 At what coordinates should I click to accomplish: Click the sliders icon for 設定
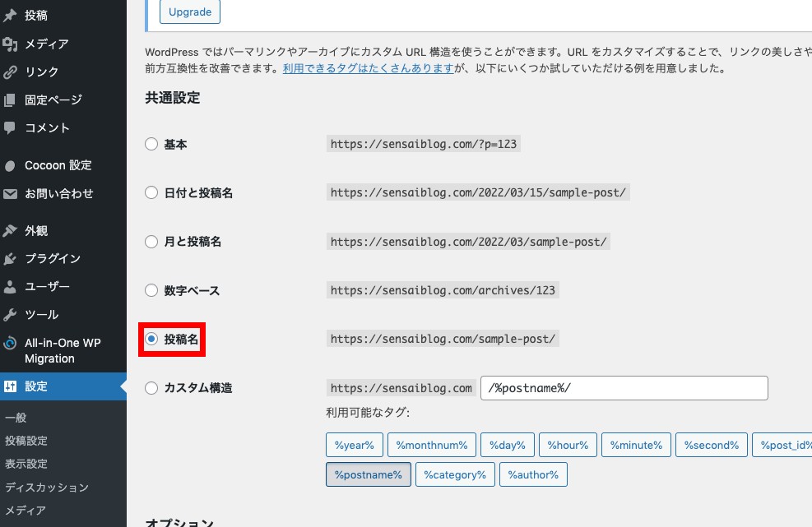pyautogui.click(x=10, y=386)
